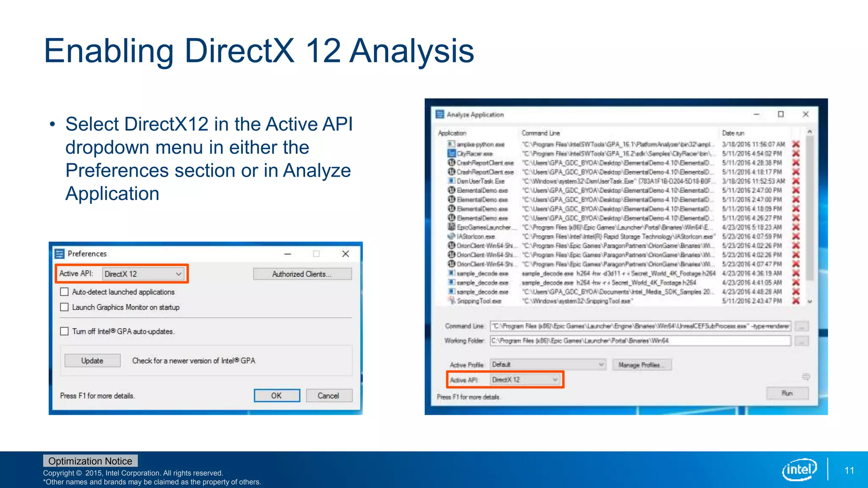
Task: Click 'Press F1 for more details' in Preferences
Action: tap(97, 396)
